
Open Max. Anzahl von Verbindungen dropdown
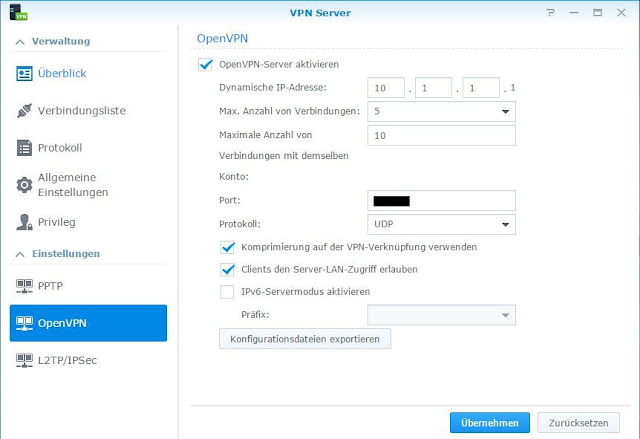441,111
